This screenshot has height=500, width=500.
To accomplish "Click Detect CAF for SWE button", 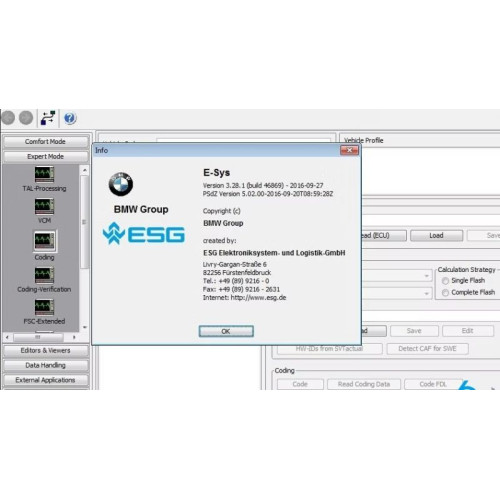I will coord(427,349).
